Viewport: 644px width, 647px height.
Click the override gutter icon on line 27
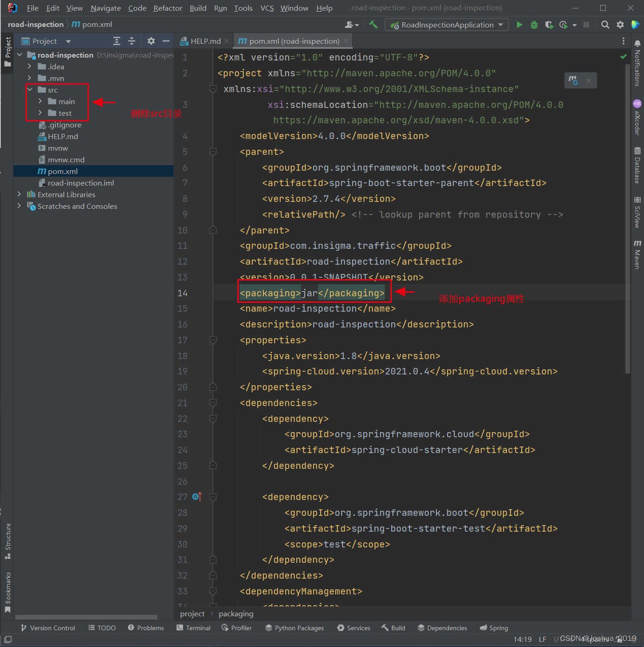[196, 497]
